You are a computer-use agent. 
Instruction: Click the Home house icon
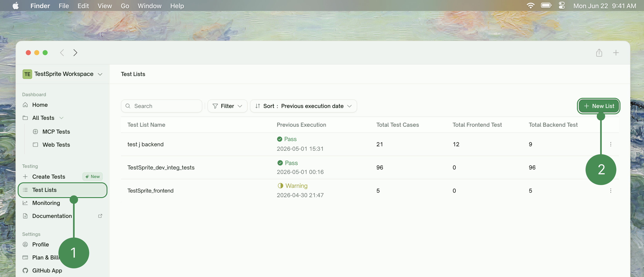click(25, 105)
